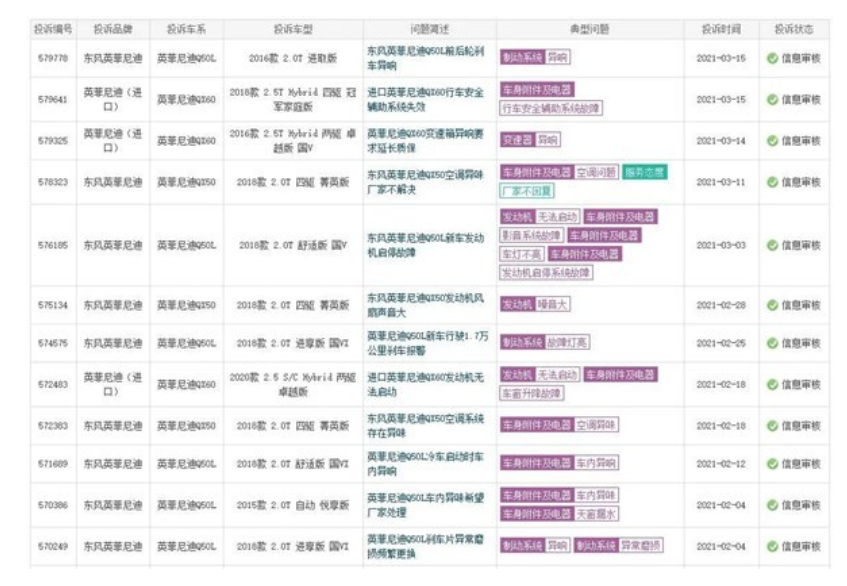The height and width of the screenshot is (586, 847).
Task: Open complaint 英菲尼迪Q50L车内异味希望厂家处理
Action: coord(426,505)
